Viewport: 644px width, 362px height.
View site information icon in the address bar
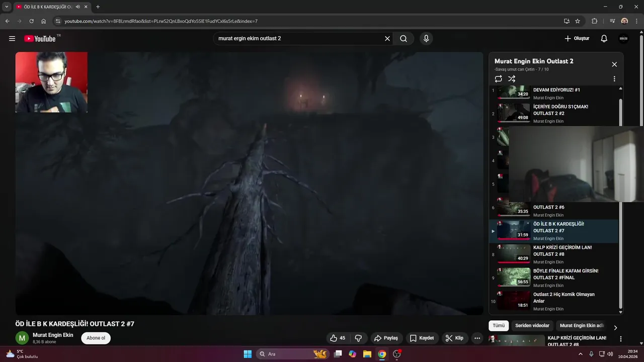coord(58,21)
